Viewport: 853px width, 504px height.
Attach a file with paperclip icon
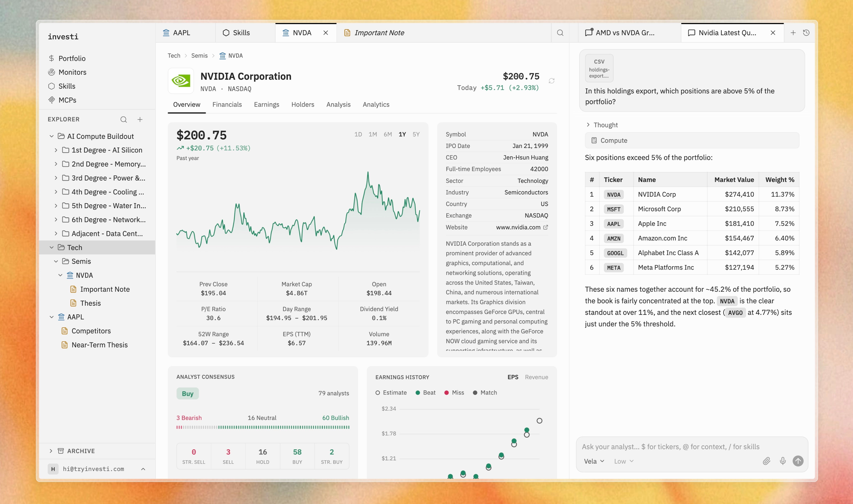pyautogui.click(x=766, y=461)
